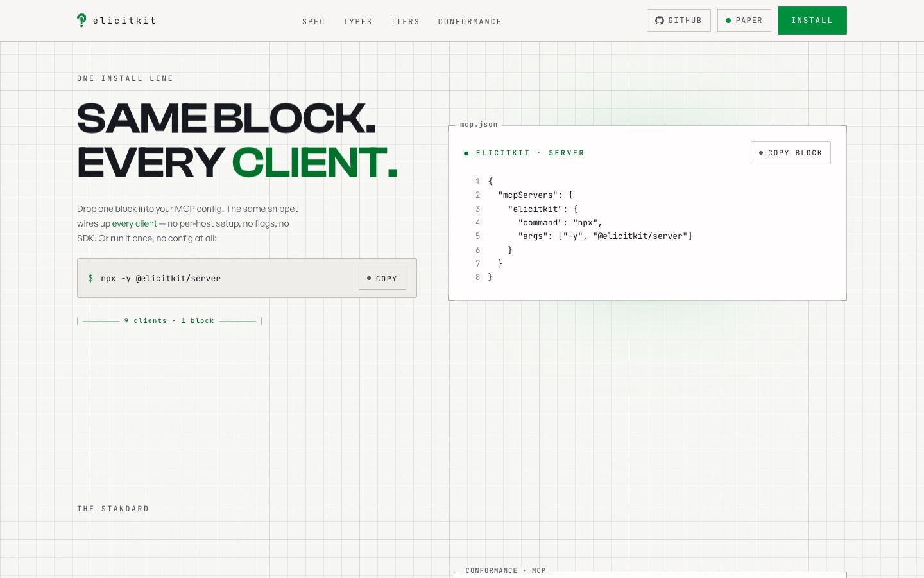
Task: Click the green dot beside ELICITKIT · SERVER
Action: click(466, 153)
